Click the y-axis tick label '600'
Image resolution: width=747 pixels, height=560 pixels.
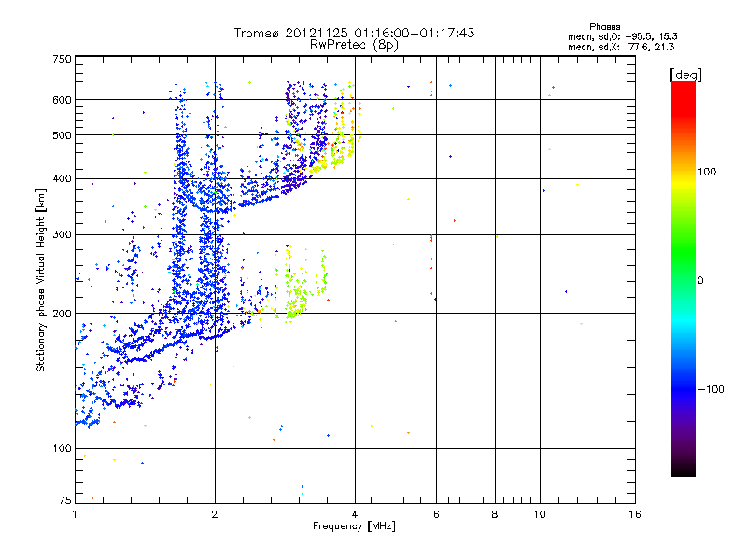pyautogui.click(x=62, y=100)
